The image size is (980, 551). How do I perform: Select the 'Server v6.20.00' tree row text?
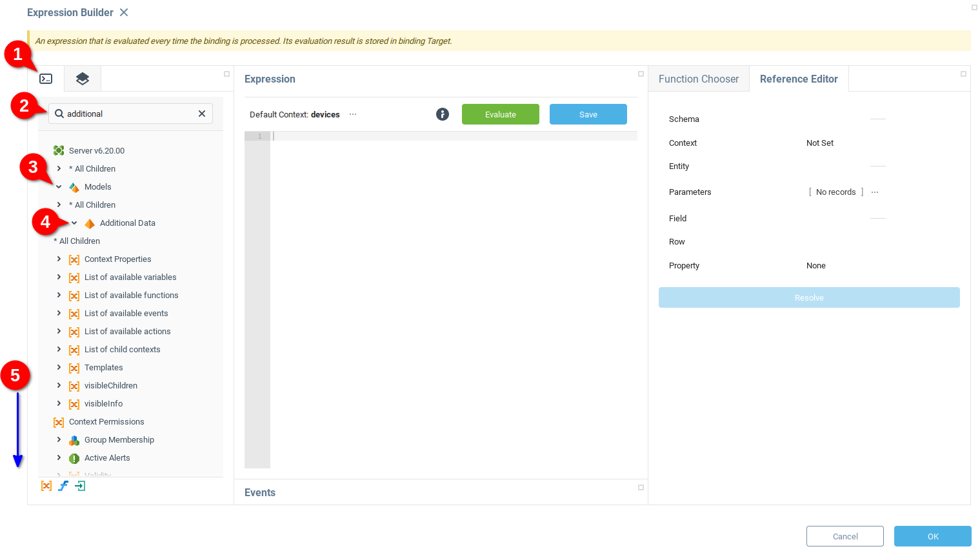point(97,151)
